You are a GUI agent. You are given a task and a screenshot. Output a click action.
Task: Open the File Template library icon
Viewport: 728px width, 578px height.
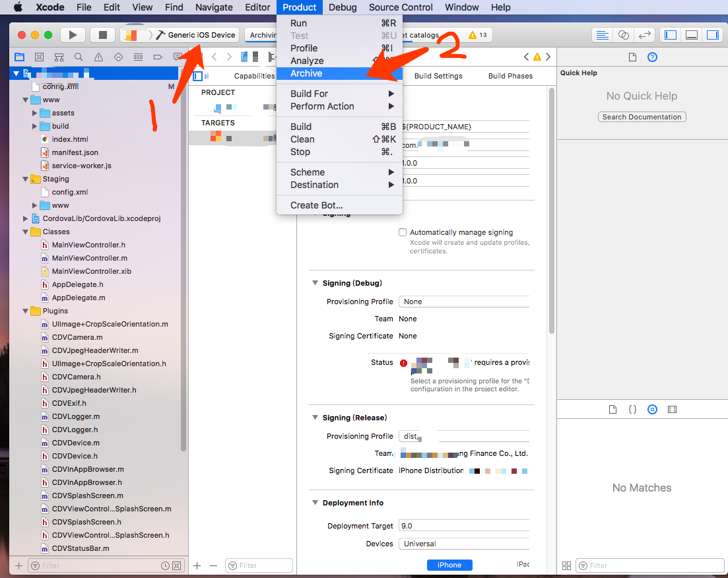pyautogui.click(x=613, y=410)
